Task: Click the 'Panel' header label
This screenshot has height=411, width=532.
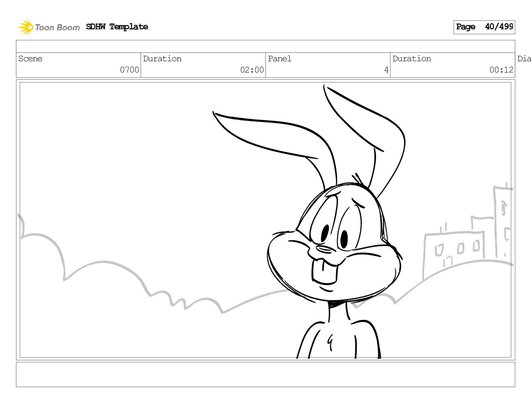Action: click(280, 59)
